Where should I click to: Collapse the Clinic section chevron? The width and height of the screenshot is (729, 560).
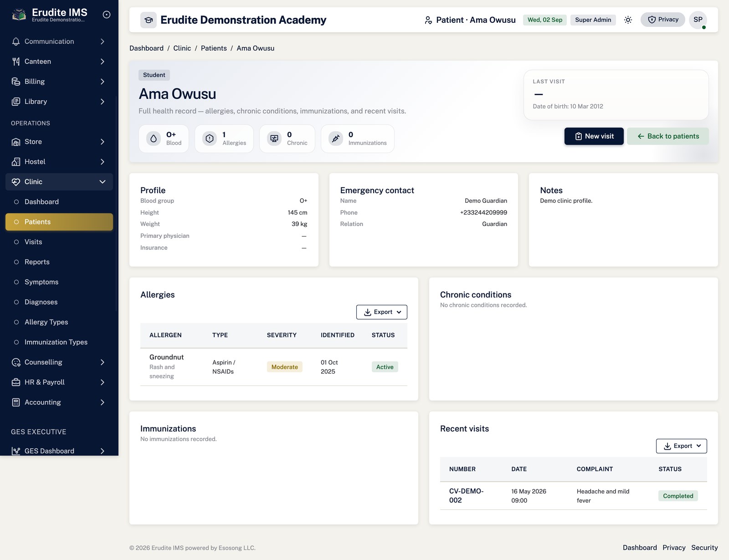pos(103,182)
